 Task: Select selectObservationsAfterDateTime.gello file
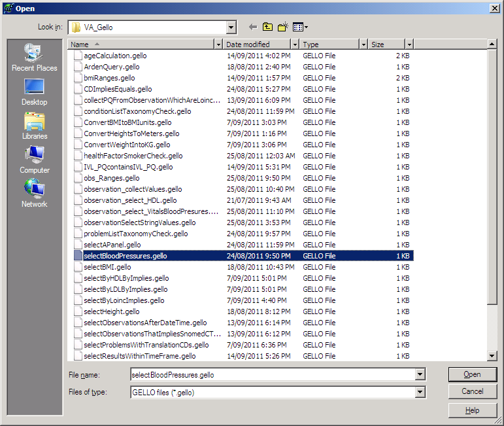point(145,323)
